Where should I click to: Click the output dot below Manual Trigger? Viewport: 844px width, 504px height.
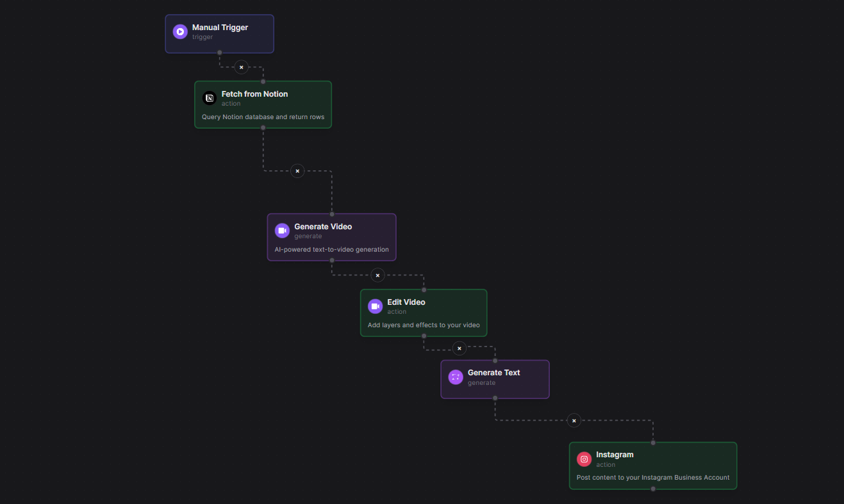pyautogui.click(x=219, y=54)
